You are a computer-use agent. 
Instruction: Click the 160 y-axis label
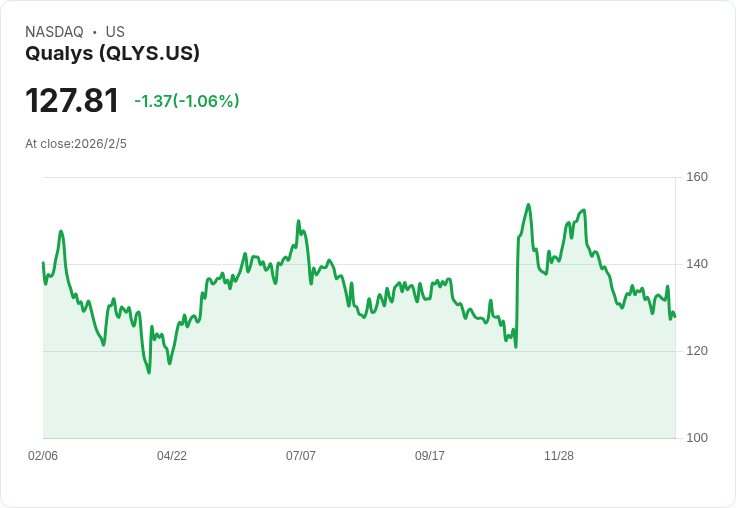697,178
